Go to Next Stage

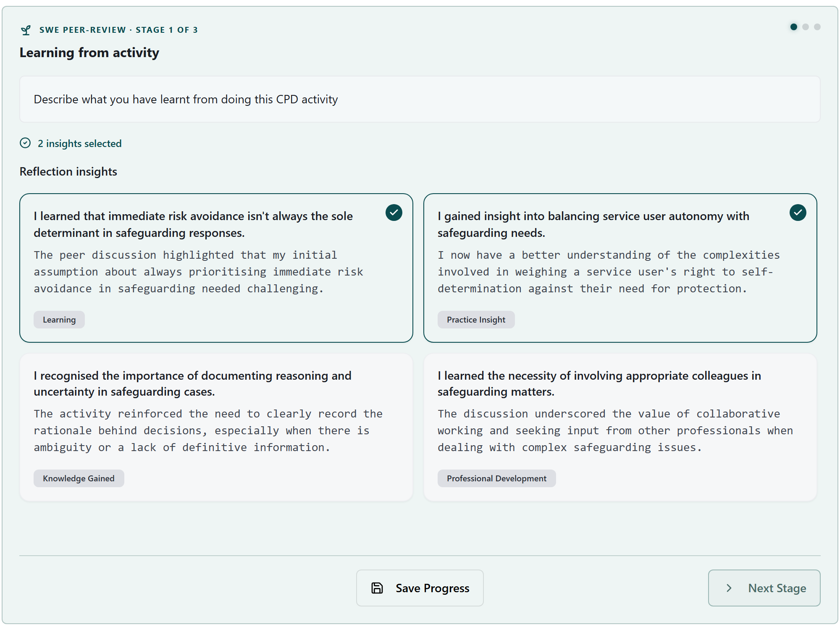click(764, 588)
